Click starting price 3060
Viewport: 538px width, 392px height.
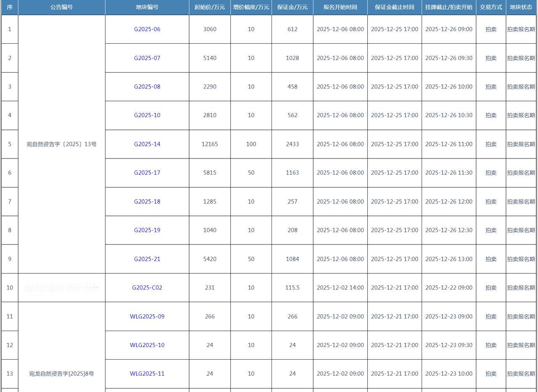210,29
